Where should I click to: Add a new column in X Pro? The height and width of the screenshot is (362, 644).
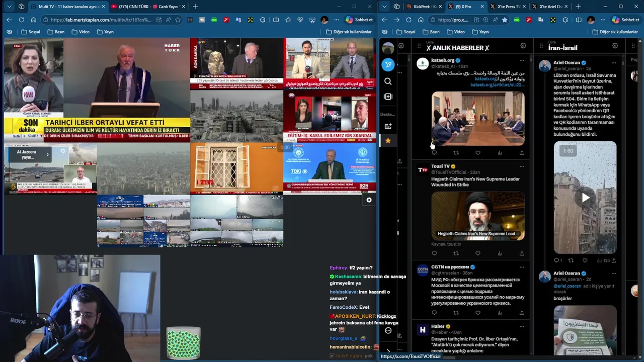pyautogui.click(x=388, y=97)
